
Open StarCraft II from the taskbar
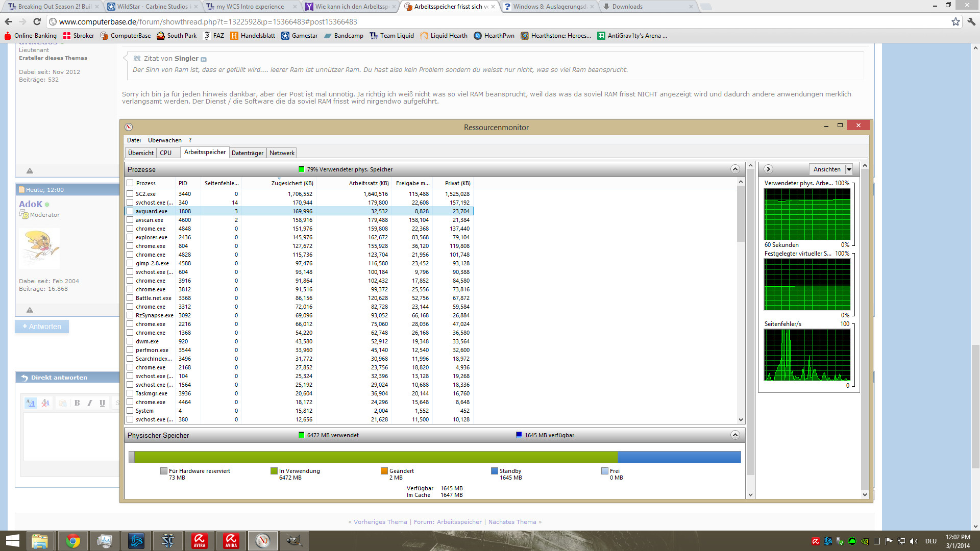(168, 540)
